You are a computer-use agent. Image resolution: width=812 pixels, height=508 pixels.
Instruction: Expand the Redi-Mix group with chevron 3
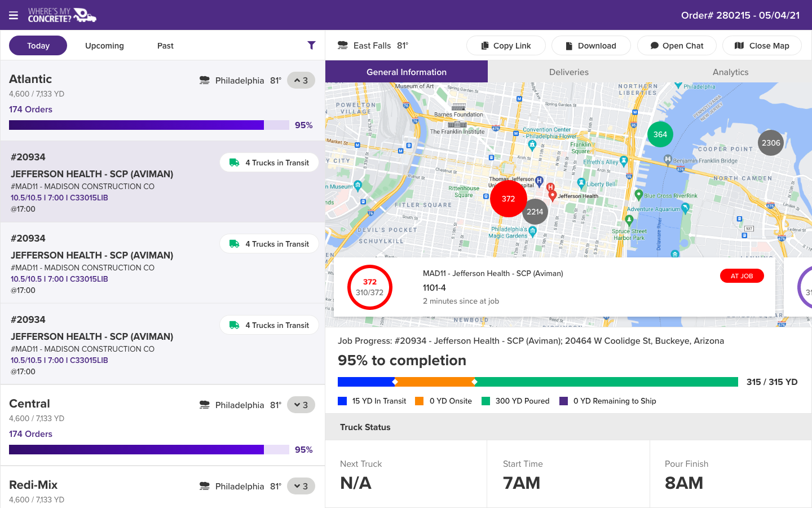(301, 486)
